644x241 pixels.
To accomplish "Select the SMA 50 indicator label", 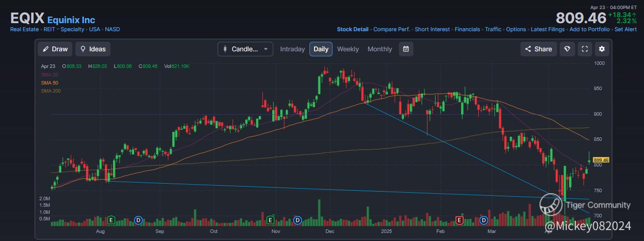I will click(49, 83).
